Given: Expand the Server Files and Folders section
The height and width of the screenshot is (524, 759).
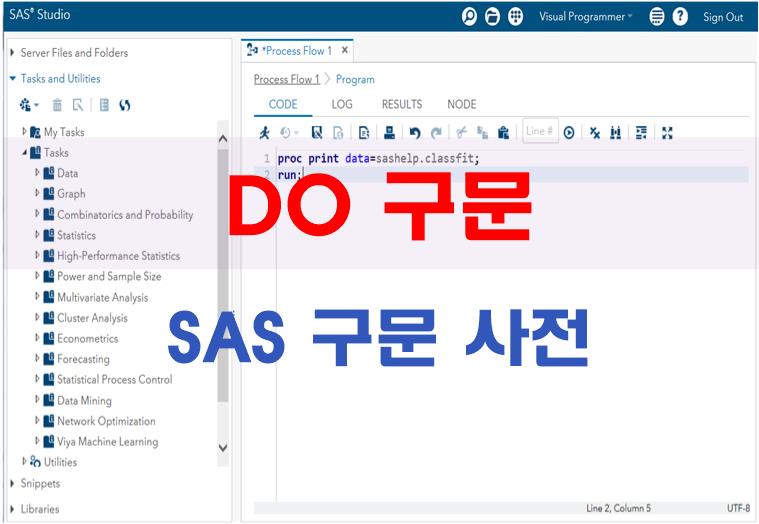Looking at the screenshot, I should point(12,52).
